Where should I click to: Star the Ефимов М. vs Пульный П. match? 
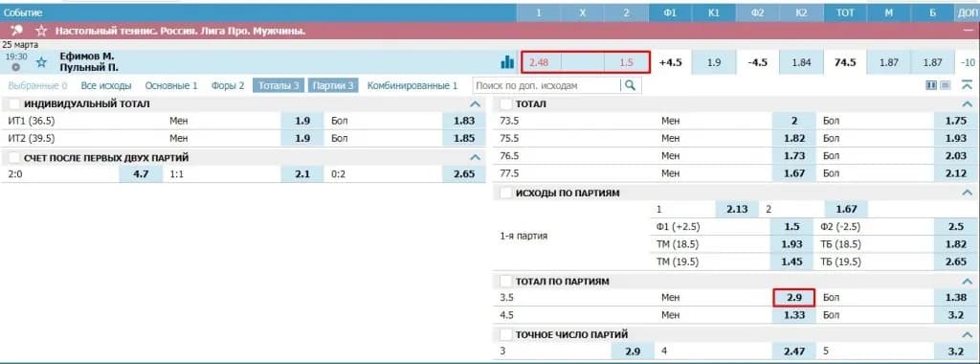point(41,61)
